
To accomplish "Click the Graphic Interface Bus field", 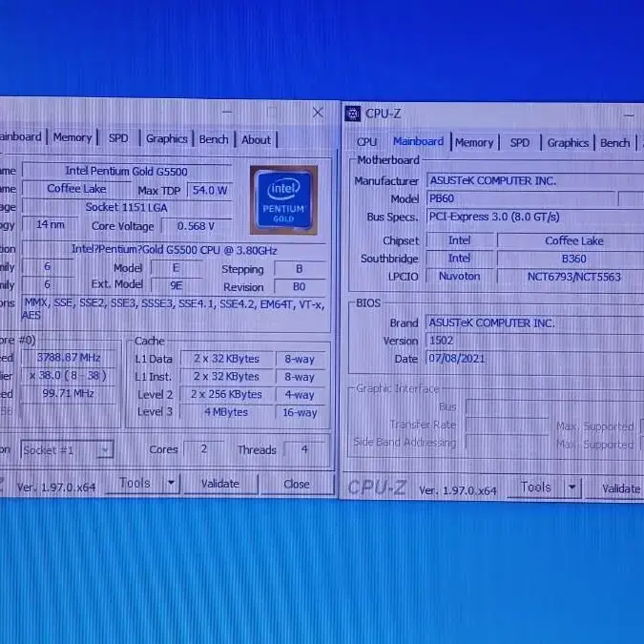I will 555,407.
